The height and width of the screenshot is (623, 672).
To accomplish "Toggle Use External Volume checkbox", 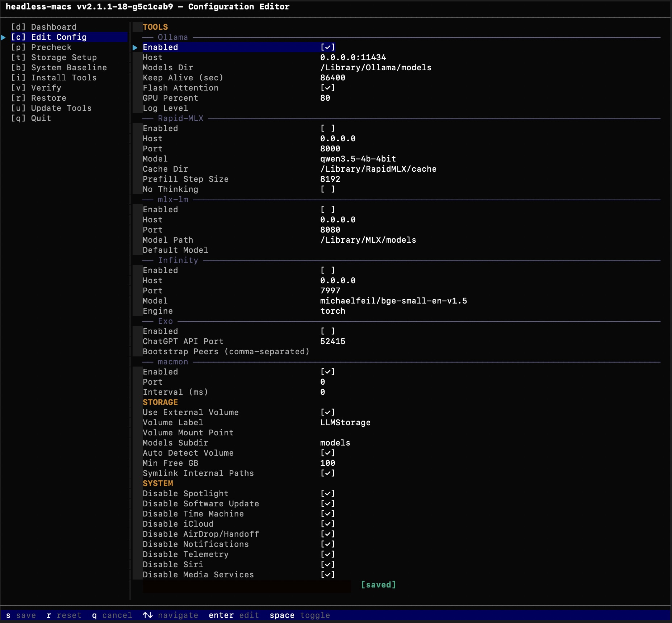I will pyautogui.click(x=327, y=412).
